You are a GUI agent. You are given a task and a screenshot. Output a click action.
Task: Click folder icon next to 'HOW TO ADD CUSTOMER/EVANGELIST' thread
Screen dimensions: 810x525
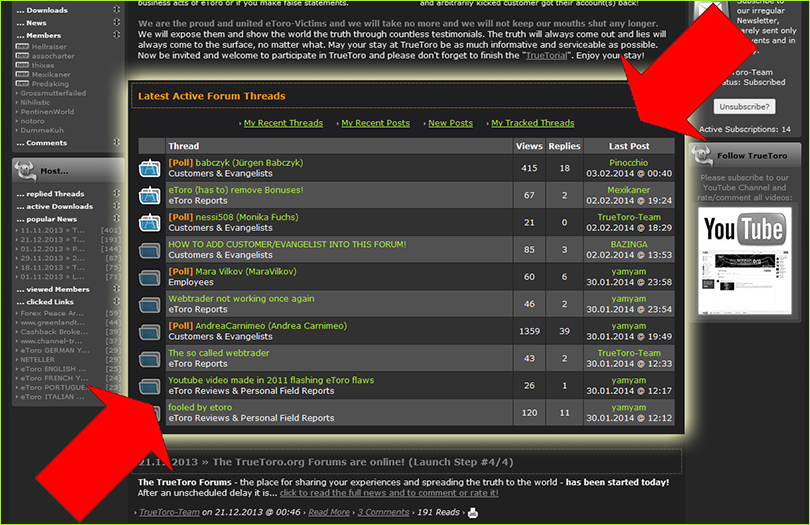(150, 251)
